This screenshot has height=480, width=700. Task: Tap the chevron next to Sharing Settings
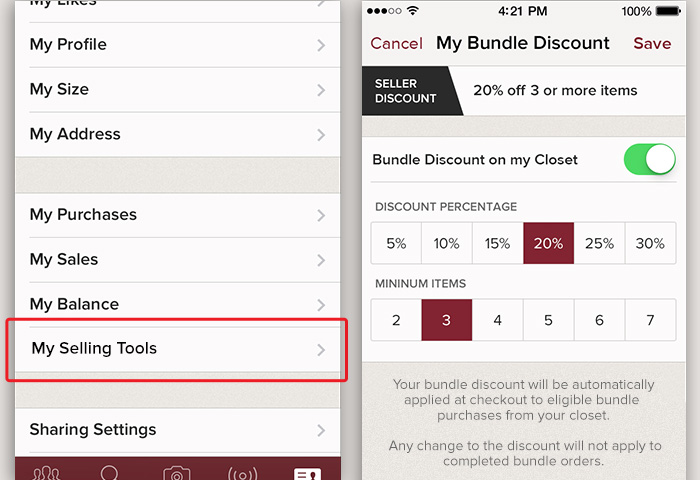(x=321, y=431)
